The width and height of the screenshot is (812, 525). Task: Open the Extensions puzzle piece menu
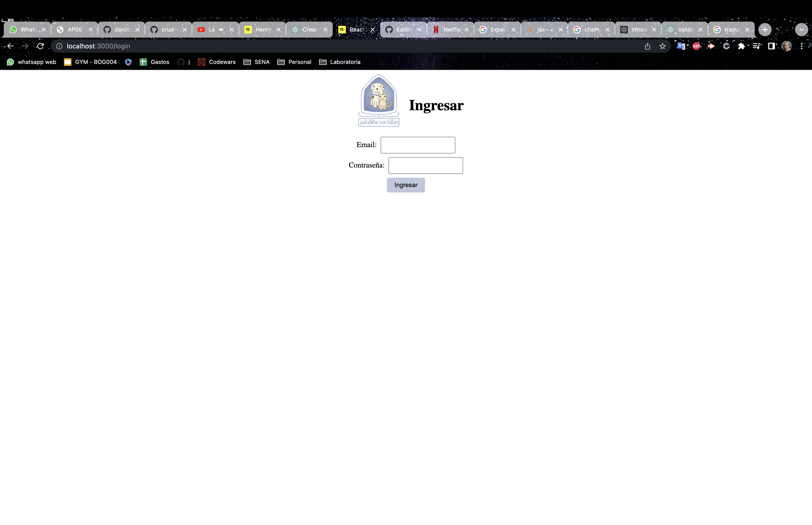(x=741, y=46)
